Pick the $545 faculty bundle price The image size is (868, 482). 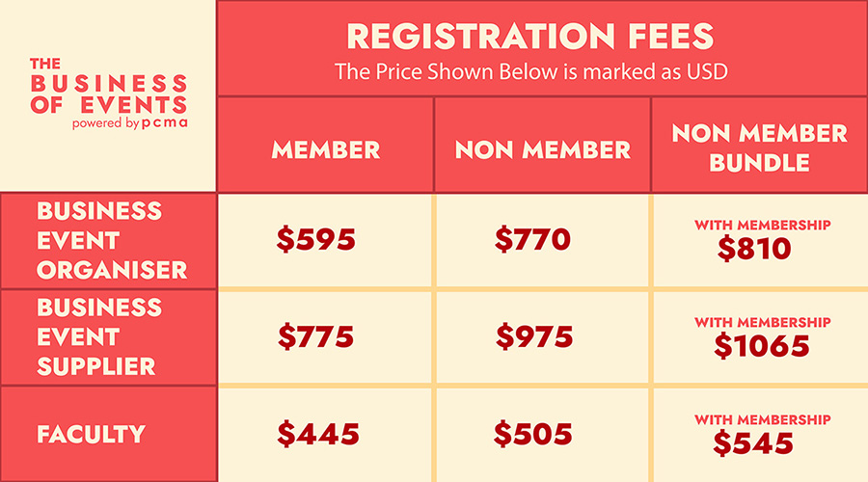[754, 443]
